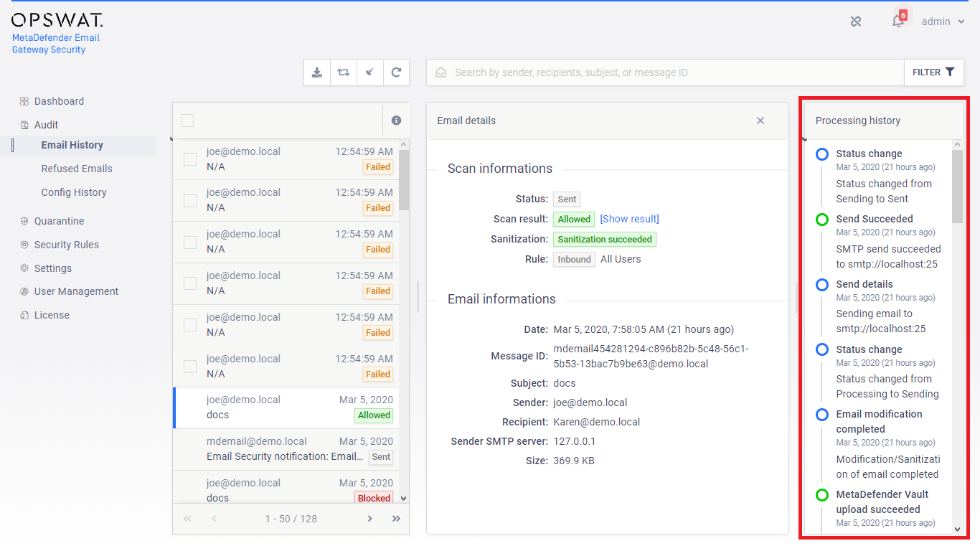Image resolution: width=980 pixels, height=551 pixels.
Task: Click the OPSWAT logo
Action: click(x=57, y=20)
